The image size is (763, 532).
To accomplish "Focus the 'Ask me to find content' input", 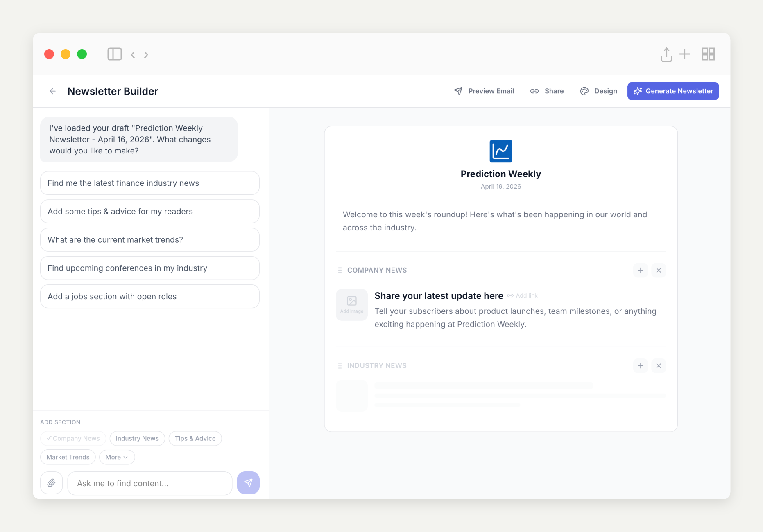I will [x=150, y=483].
